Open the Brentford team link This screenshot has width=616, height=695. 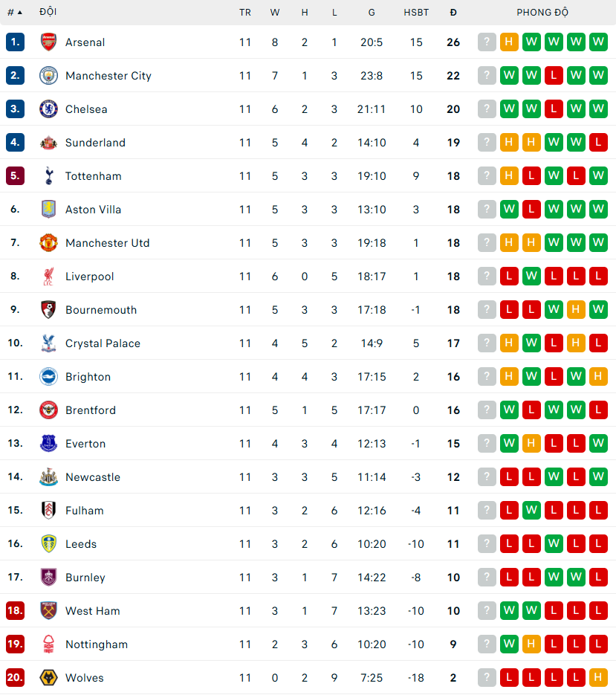tap(90, 410)
